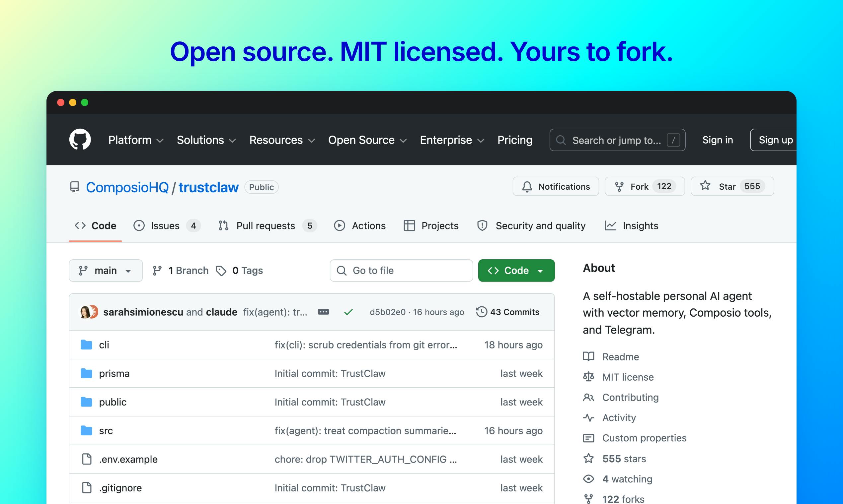Click the MIT license scale icon
The height and width of the screenshot is (504, 843).
pos(589,377)
